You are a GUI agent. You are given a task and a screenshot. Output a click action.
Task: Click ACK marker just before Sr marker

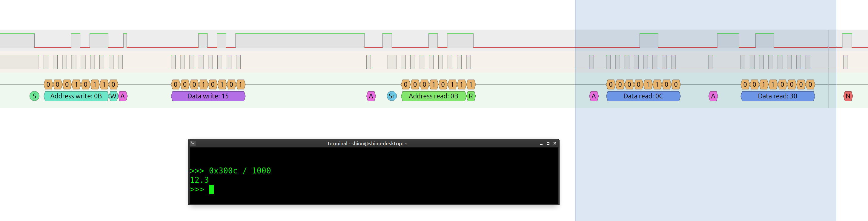coord(371,96)
